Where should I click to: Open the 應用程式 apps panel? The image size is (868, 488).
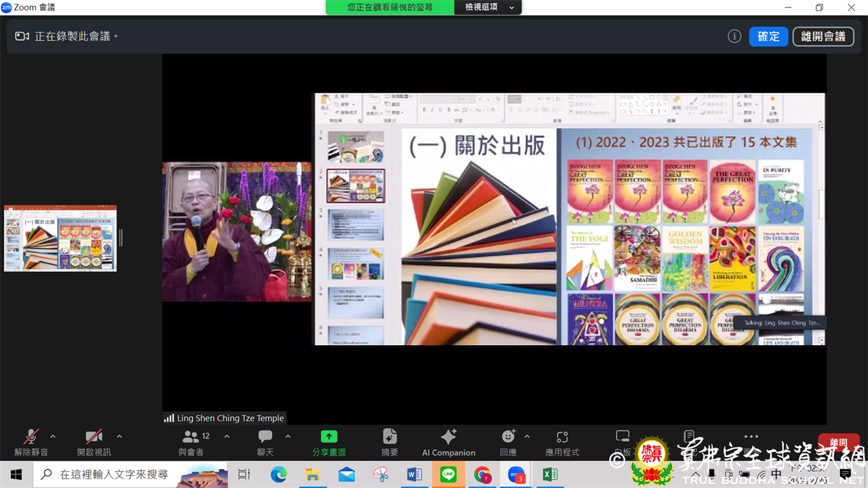pyautogui.click(x=562, y=442)
